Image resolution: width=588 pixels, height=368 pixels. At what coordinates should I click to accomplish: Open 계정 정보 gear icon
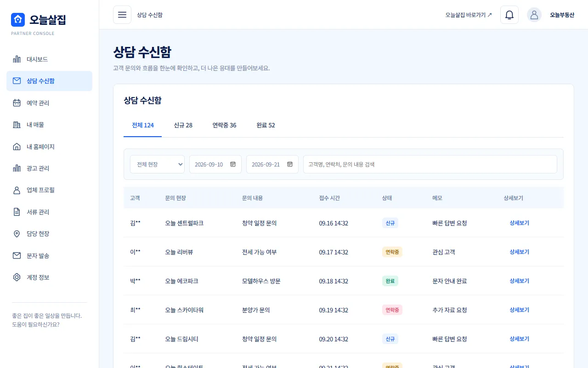coord(17,277)
